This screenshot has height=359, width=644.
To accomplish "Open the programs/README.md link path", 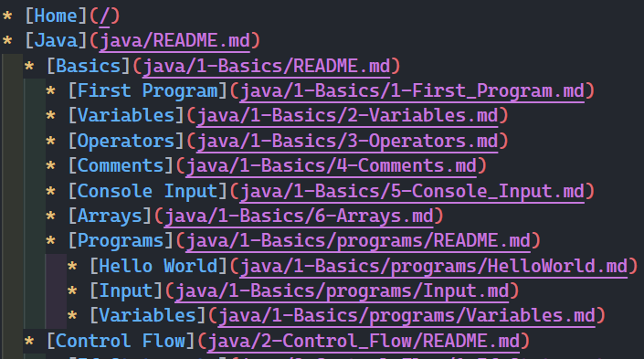I will (358, 241).
